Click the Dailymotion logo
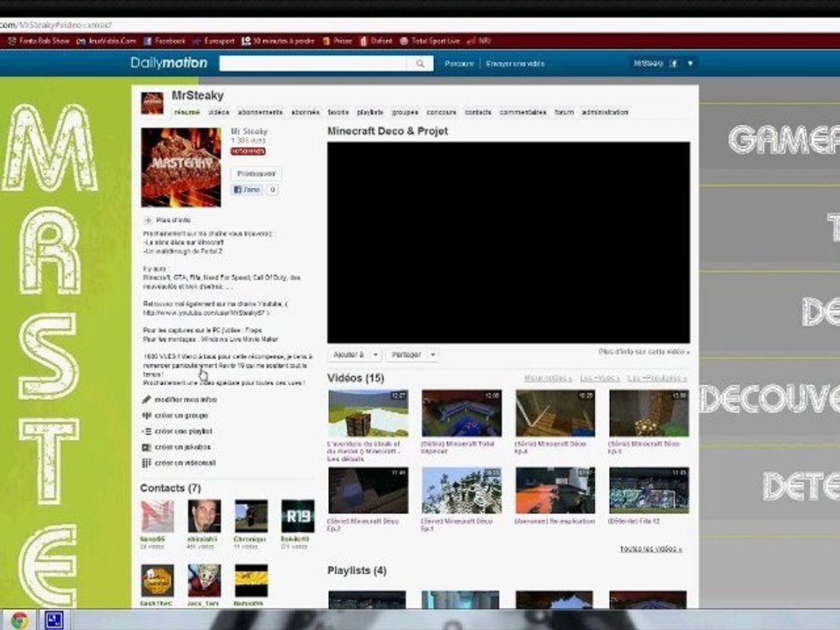Image resolution: width=840 pixels, height=630 pixels. pyautogui.click(x=169, y=63)
